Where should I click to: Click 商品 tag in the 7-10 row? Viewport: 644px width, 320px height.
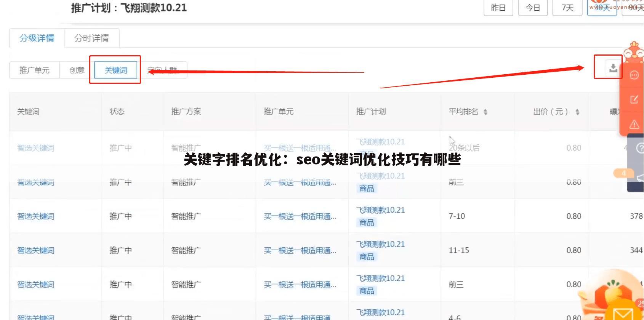click(367, 222)
